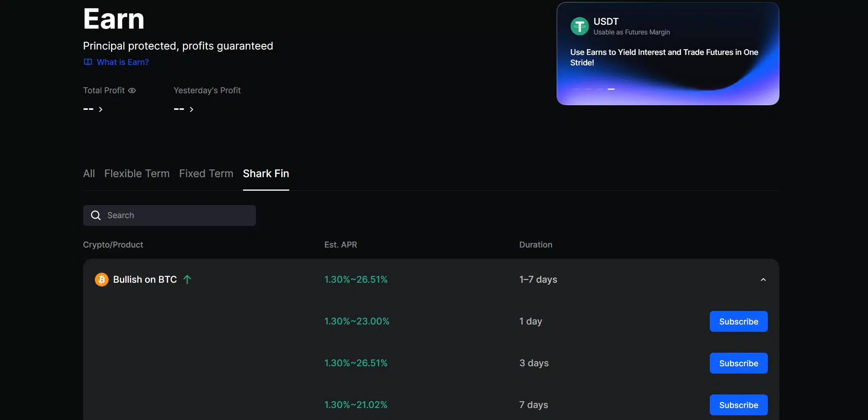Select the Shark Fin tab
This screenshot has width=868, height=420.
[266, 174]
